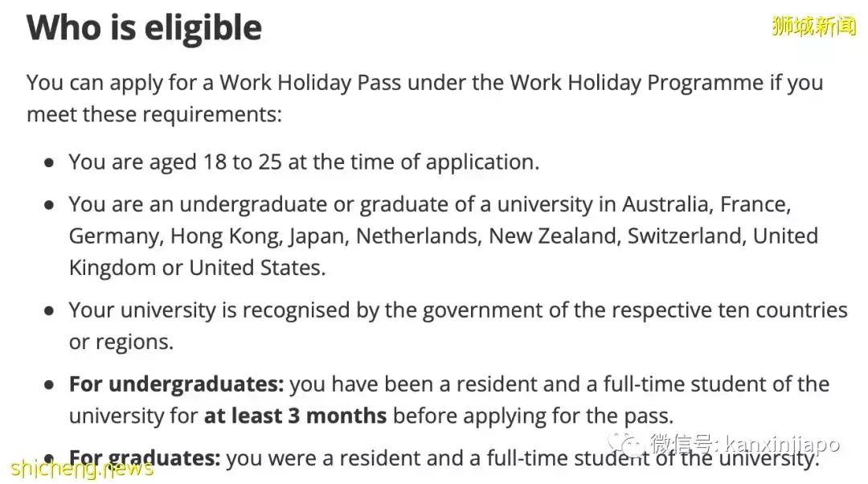Click the 'Who is eligible' heading
This screenshot has height=484, width=868.
pyautogui.click(x=145, y=28)
